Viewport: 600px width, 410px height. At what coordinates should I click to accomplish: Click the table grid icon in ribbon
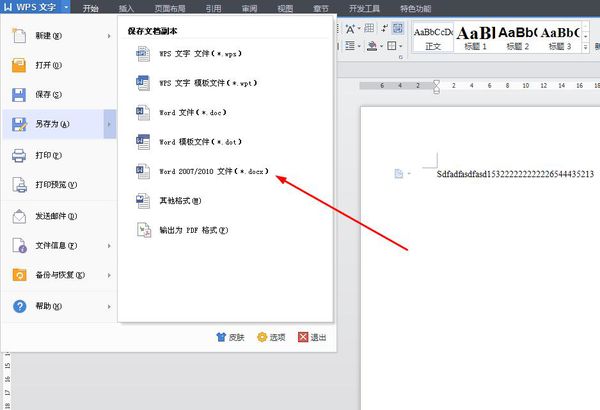(369, 28)
